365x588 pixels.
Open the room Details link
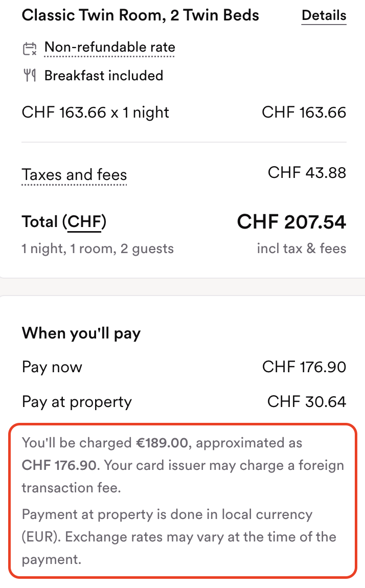click(324, 16)
